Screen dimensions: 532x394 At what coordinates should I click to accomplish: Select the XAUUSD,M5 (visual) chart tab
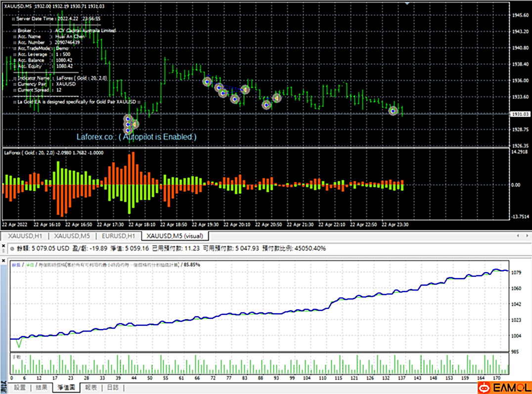(175, 236)
